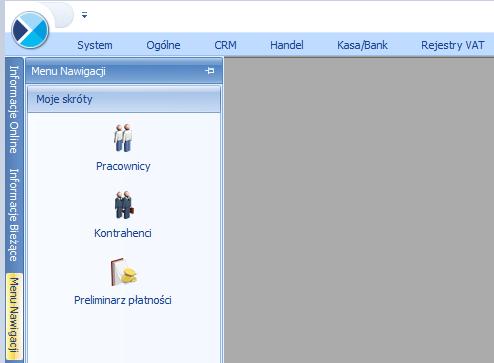Image resolution: width=494 pixels, height=363 pixels.
Task: Switch to the Ogólne tab
Action: [163, 45]
